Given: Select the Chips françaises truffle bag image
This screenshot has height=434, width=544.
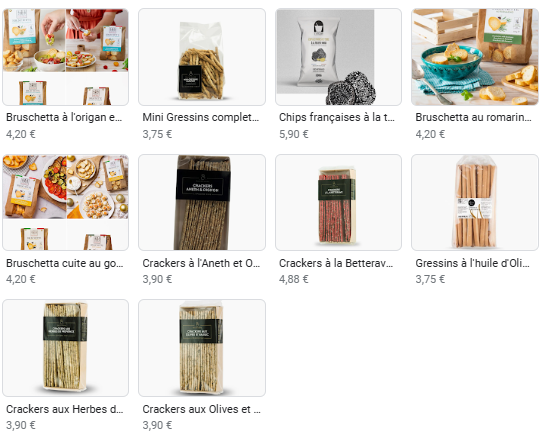Looking at the screenshot, I should click(338, 57).
